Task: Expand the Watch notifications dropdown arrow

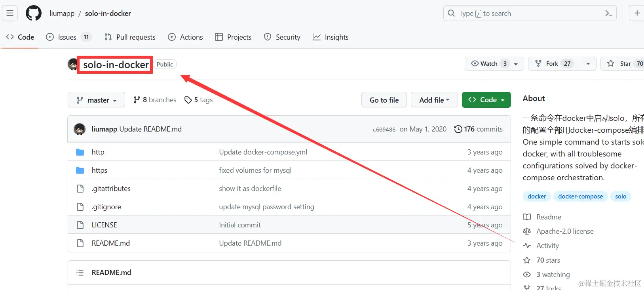Action: pos(516,64)
